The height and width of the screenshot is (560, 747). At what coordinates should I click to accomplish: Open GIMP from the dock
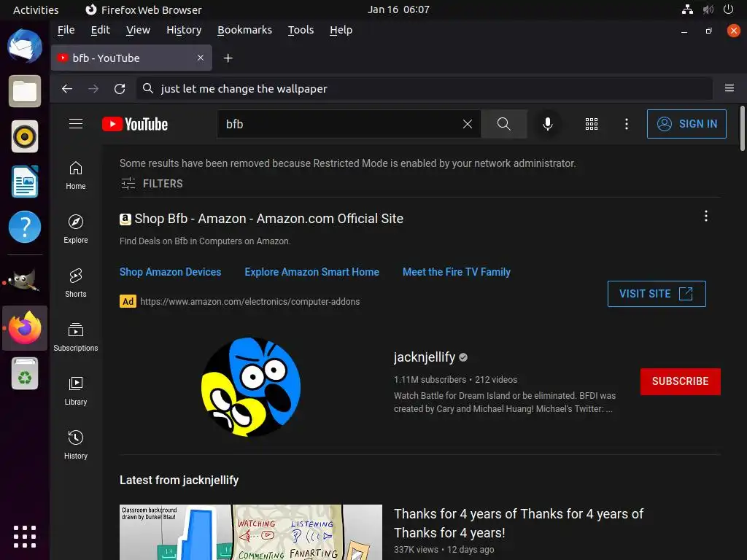(x=25, y=281)
